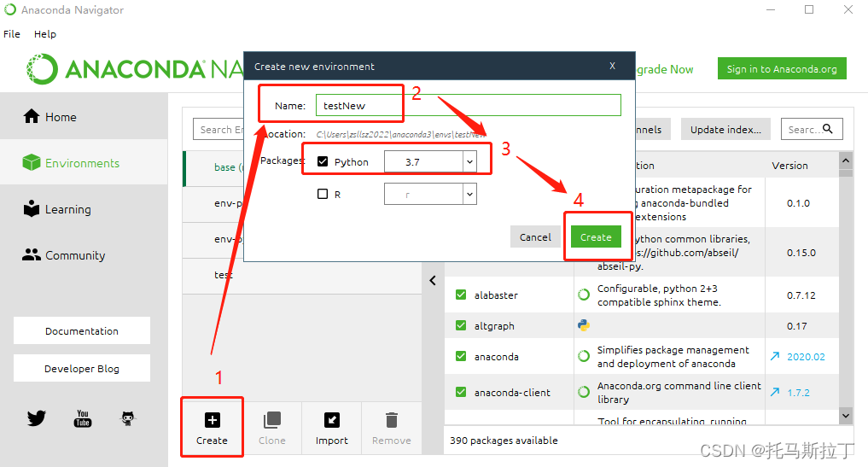Click the 1.7.2 version link
868x467 pixels.
pos(798,392)
